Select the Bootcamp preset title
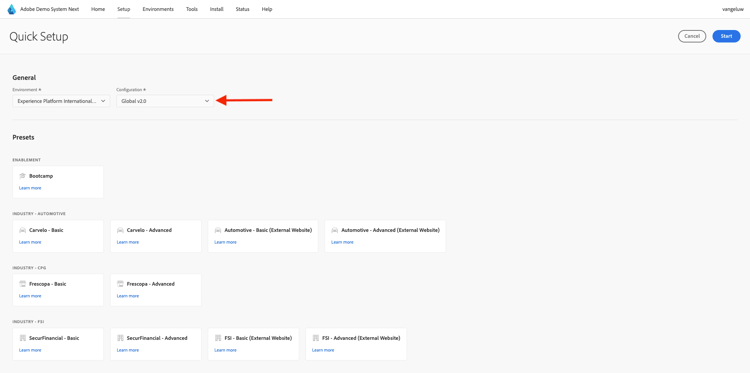This screenshot has width=750, height=373. pyautogui.click(x=41, y=176)
